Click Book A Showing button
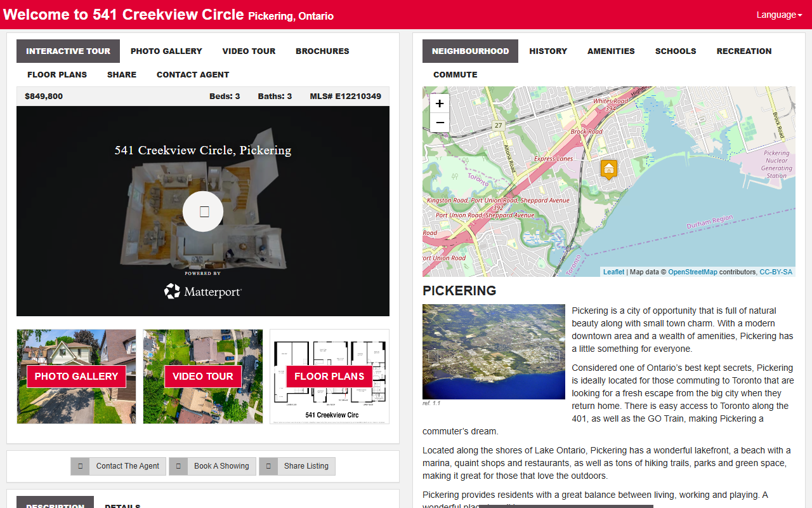This screenshot has height=508, width=812. [213, 466]
